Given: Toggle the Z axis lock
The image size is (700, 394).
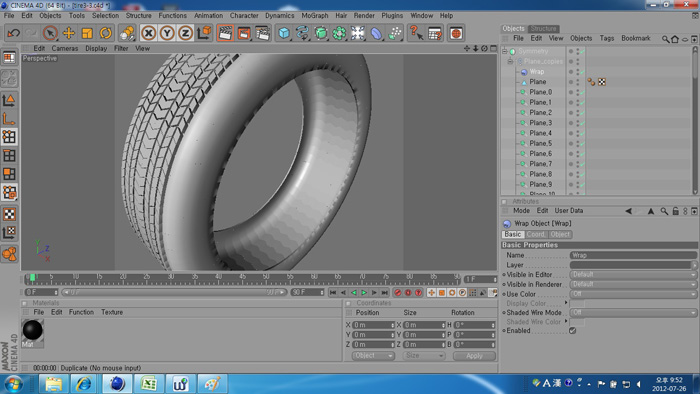Looking at the screenshot, I should coord(185,33).
